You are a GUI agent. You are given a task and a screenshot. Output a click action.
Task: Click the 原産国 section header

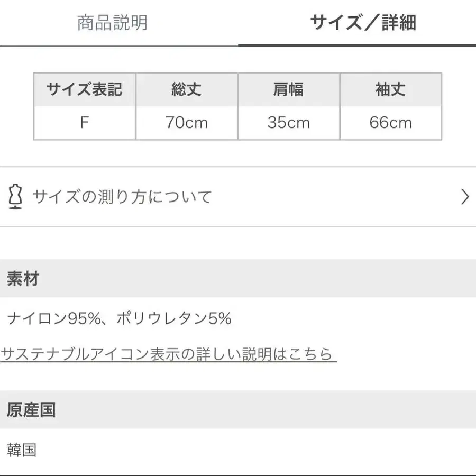[31, 410]
